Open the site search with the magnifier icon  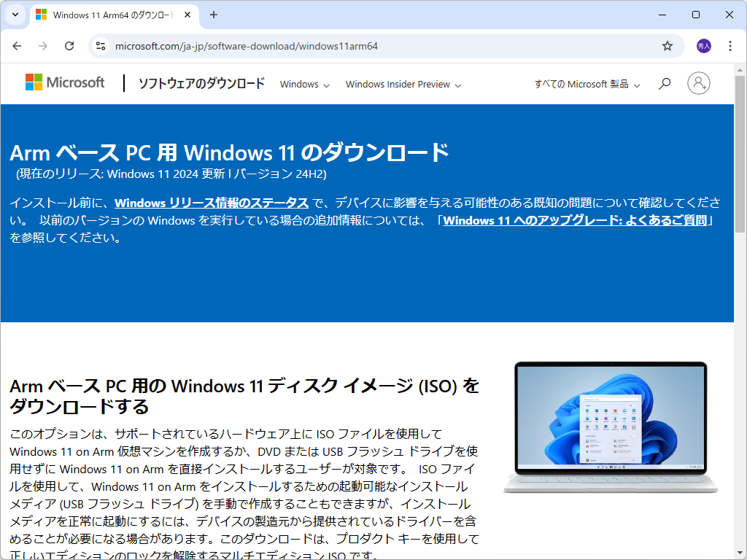point(664,83)
